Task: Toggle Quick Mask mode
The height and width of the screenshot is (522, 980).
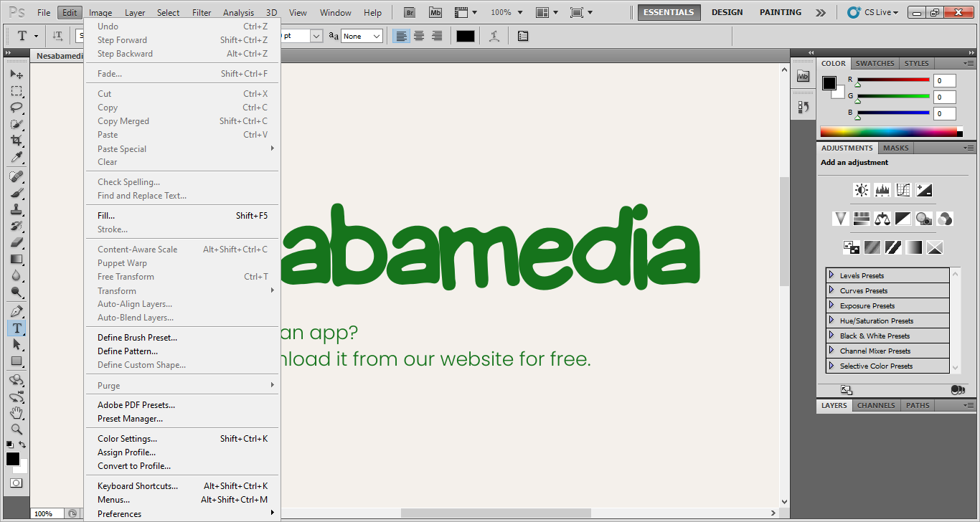Action: [x=16, y=483]
